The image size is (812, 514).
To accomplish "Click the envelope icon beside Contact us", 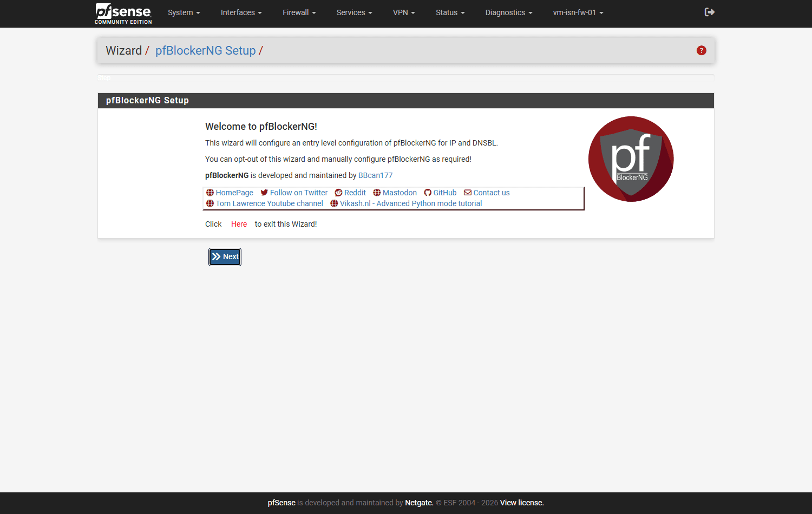I will (x=468, y=193).
